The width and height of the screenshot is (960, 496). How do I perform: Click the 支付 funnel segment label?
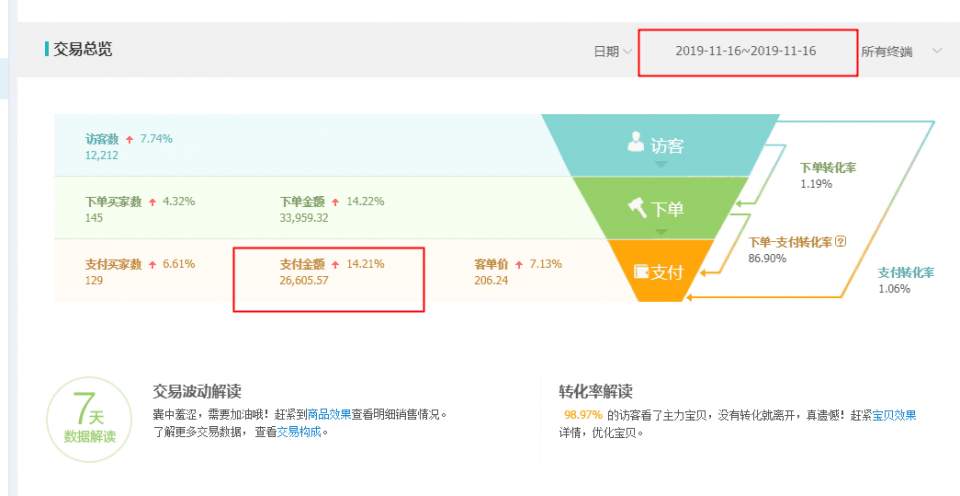coord(667,271)
